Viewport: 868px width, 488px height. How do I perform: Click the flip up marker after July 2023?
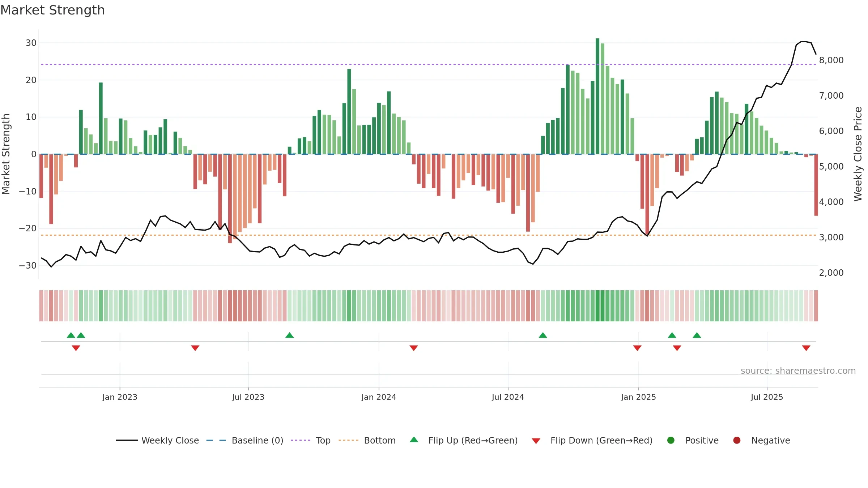[290, 335]
